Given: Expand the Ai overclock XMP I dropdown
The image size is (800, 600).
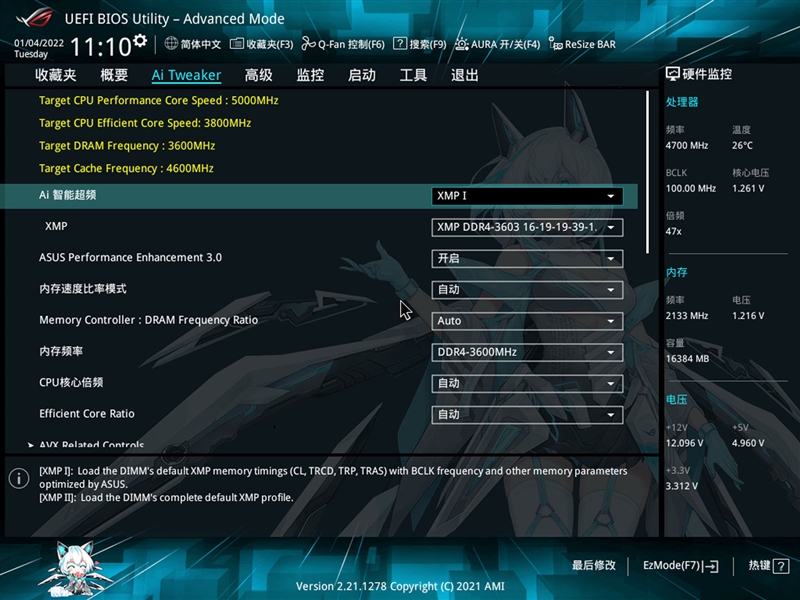Looking at the screenshot, I should click(x=527, y=196).
